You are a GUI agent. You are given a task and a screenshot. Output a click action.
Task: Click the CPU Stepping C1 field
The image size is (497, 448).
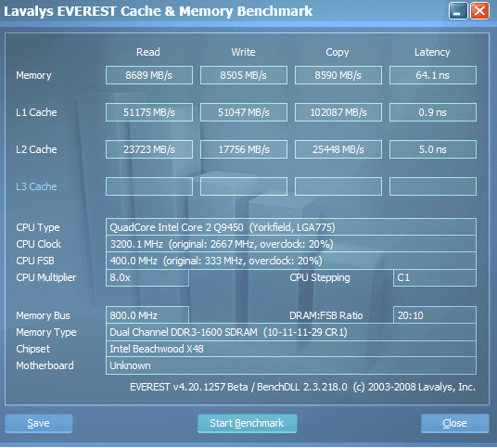(435, 277)
